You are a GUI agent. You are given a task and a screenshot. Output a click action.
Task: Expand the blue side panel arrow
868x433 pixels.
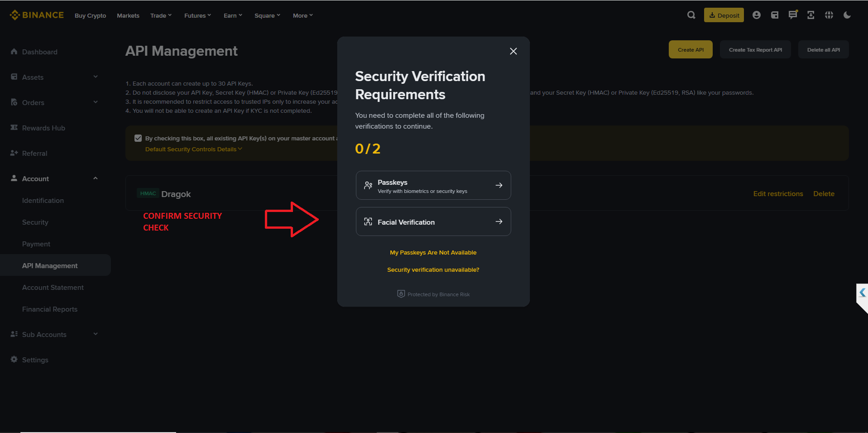(862, 293)
